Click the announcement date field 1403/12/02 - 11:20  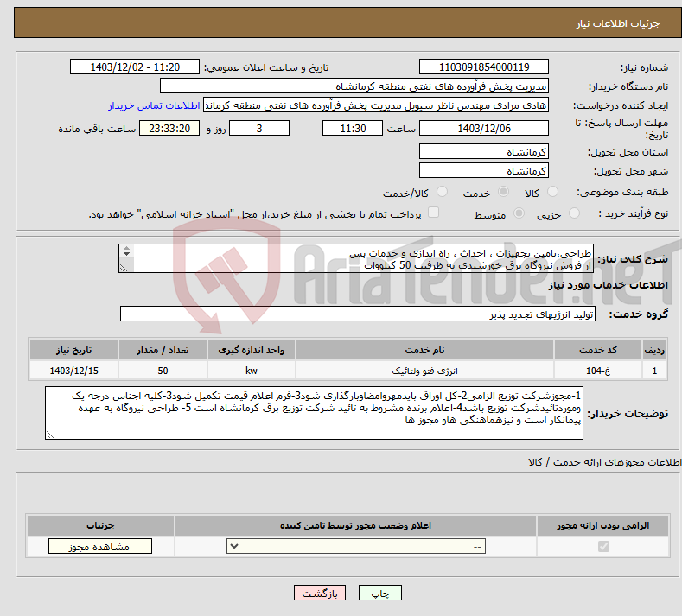point(135,67)
